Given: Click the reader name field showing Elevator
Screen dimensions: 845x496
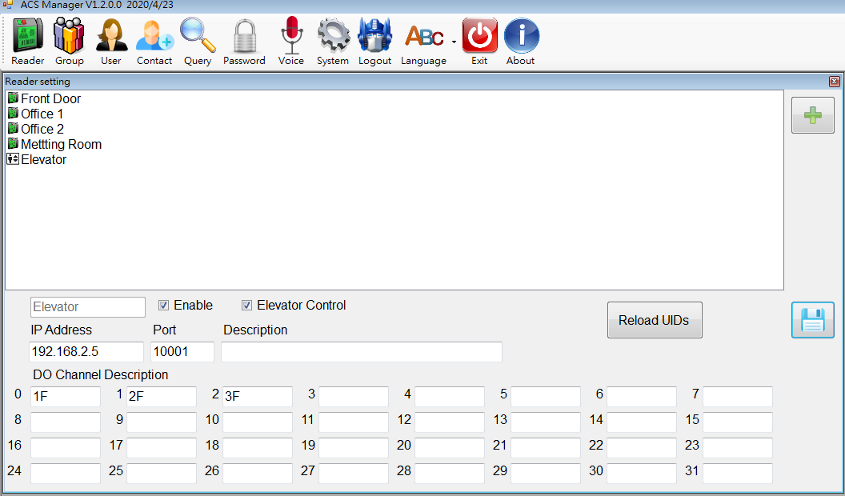Looking at the screenshot, I should 88,307.
